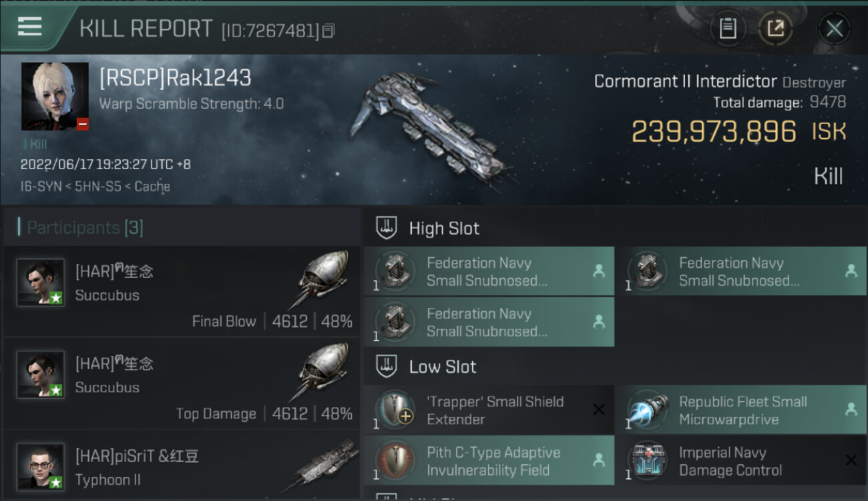This screenshot has height=501, width=868.
Task: Open the hamburger menu icon
Action: point(29,27)
